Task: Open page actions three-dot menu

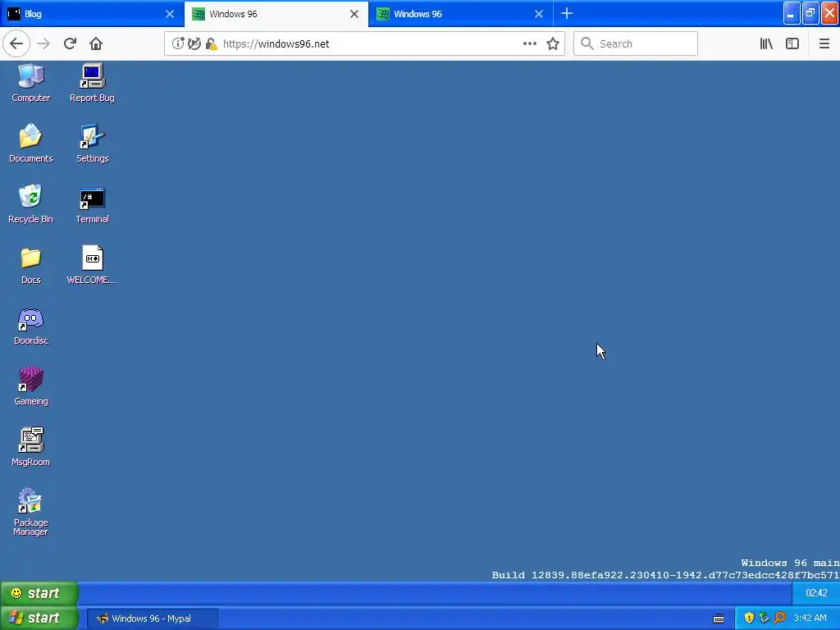Action: tap(529, 44)
